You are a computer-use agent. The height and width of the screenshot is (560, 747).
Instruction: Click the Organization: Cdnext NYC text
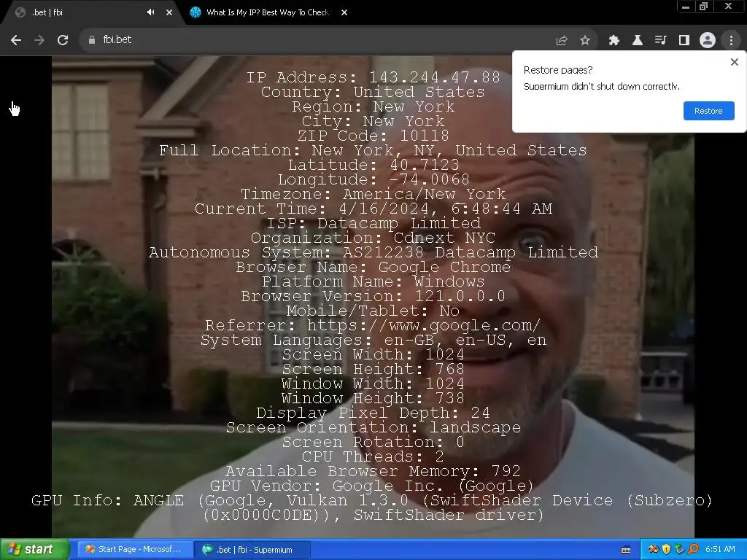[373, 238]
